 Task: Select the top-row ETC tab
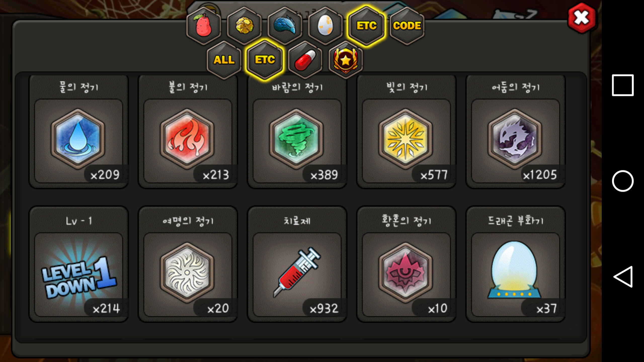(366, 26)
